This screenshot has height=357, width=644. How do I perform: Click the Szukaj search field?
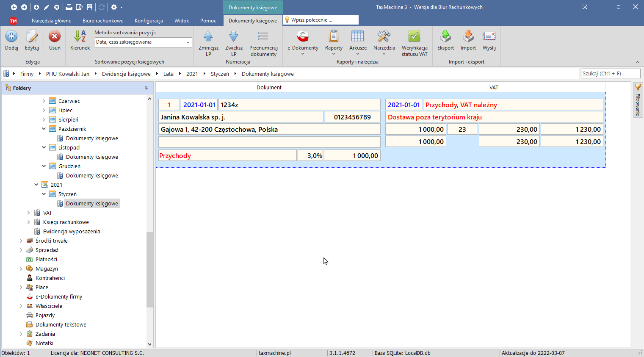click(610, 74)
